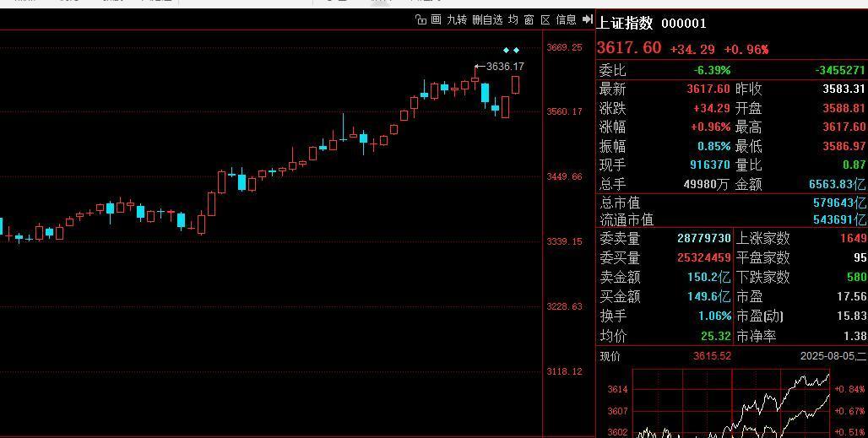Image resolution: width=868 pixels, height=438 pixels.
Task: Click the 3607 axis label on mini chart
Action: coord(618,411)
